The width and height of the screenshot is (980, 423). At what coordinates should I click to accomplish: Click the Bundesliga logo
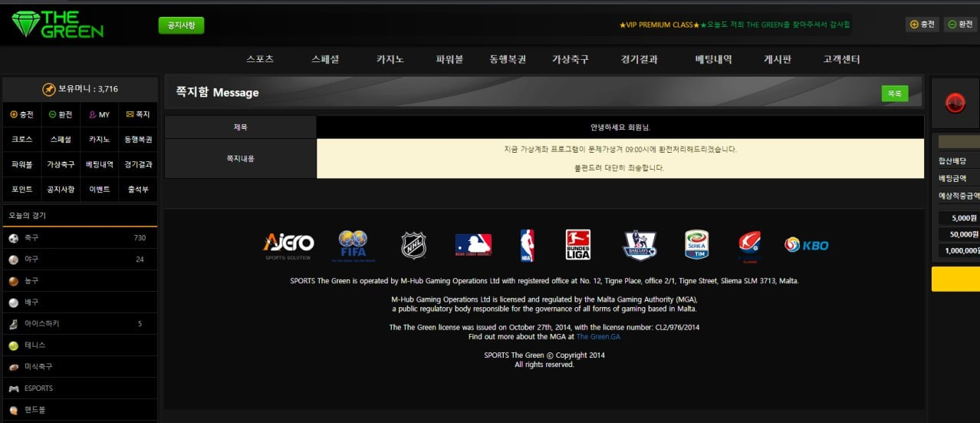pos(577,245)
